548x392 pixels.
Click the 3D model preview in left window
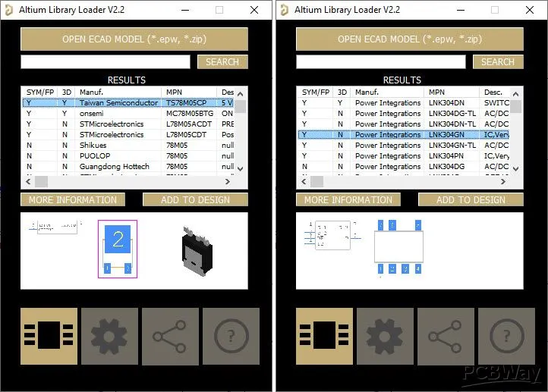[x=197, y=251]
